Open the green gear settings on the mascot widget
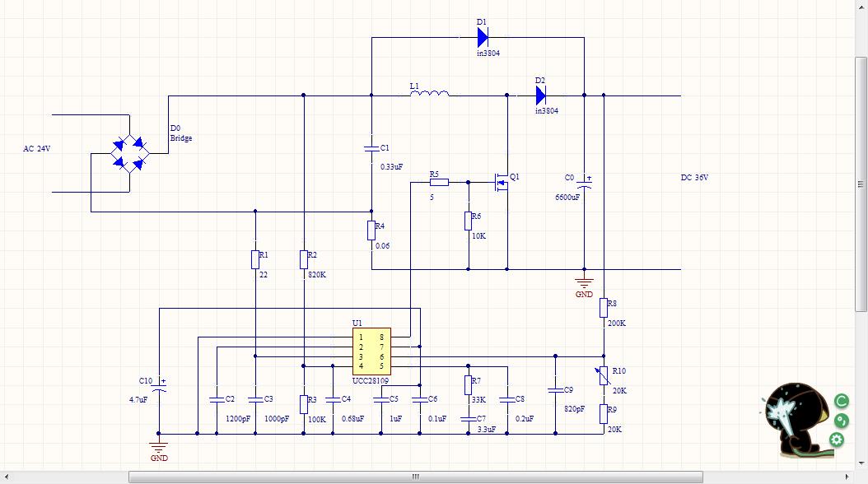868x484 pixels. coord(837,440)
